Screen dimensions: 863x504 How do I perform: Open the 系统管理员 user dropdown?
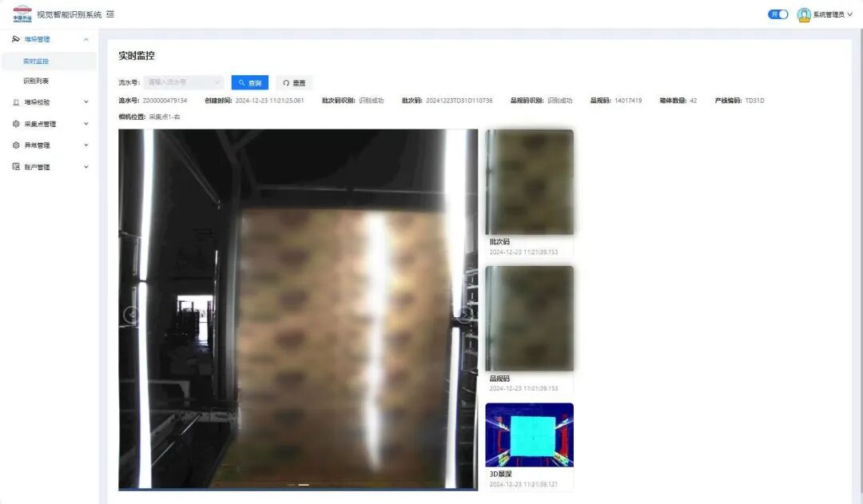[825, 15]
